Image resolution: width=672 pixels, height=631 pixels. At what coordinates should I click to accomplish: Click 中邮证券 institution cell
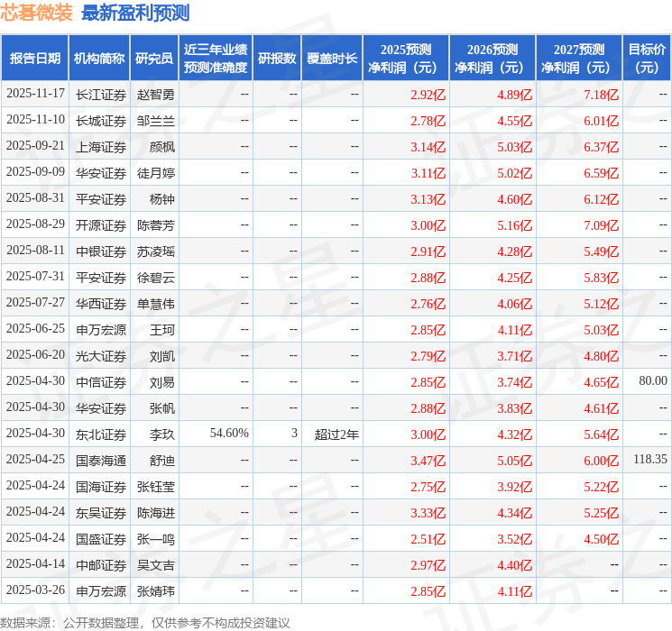click(101, 565)
